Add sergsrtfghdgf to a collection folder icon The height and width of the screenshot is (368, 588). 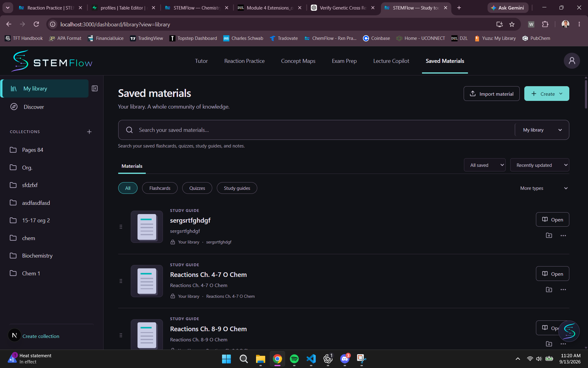pos(549,235)
